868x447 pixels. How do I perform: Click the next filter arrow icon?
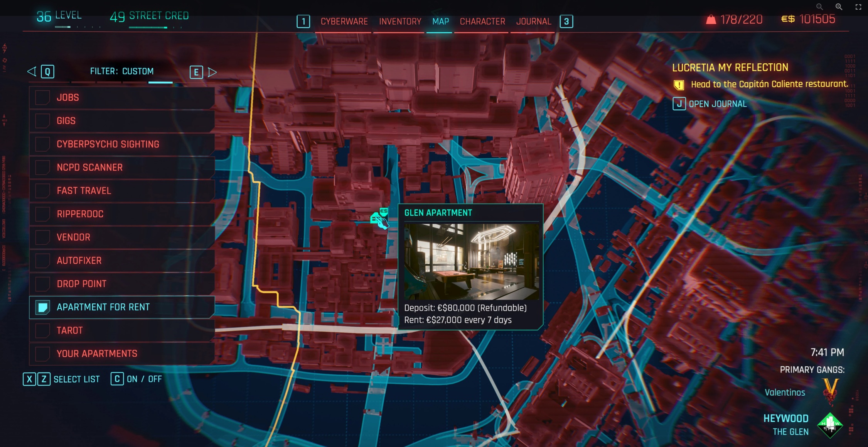(x=212, y=72)
